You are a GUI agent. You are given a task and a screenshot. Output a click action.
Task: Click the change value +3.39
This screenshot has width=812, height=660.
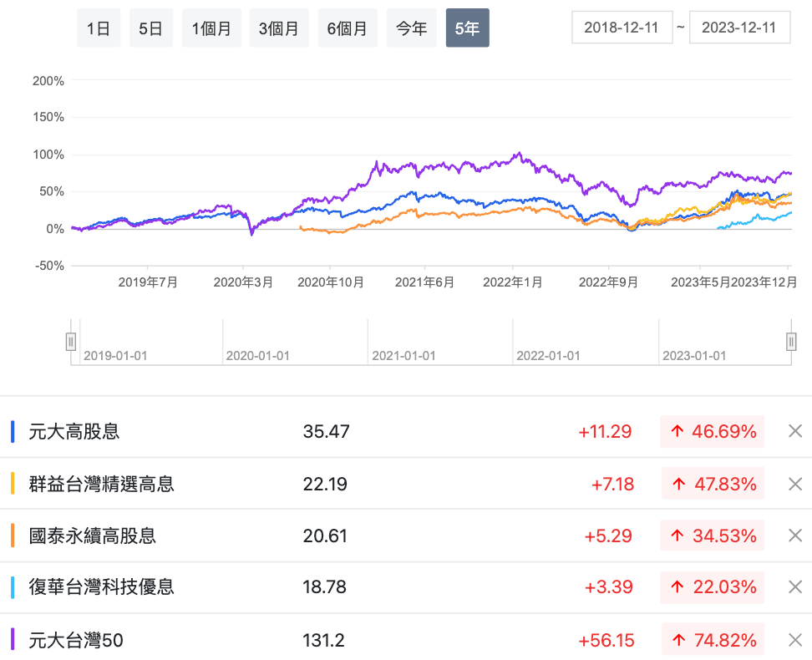click(608, 587)
